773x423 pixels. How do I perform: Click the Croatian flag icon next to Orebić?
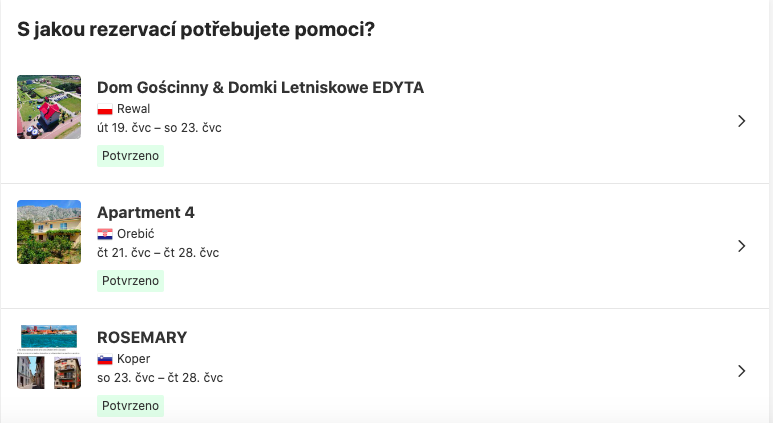(x=104, y=234)
